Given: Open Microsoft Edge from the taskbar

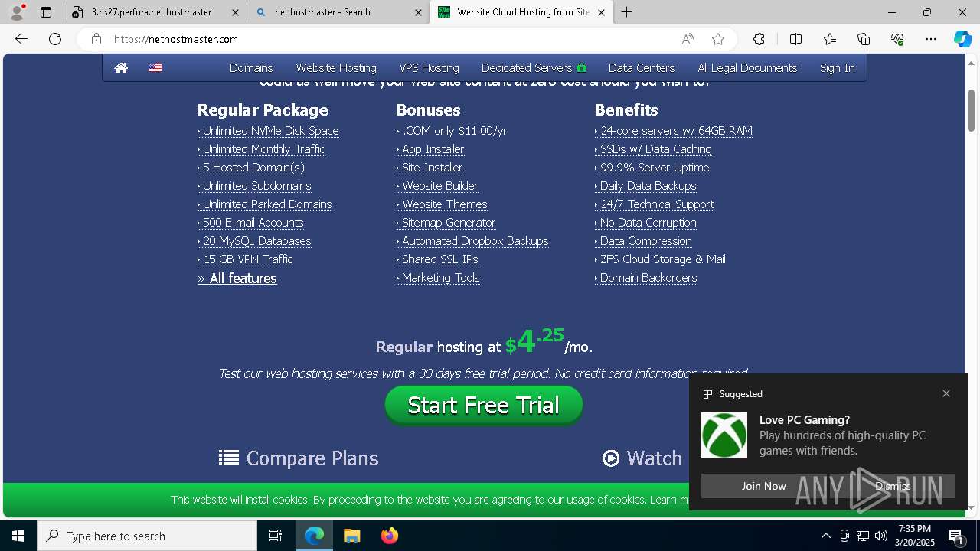Looking at the screenshot, I should click(x=315, y=536).
